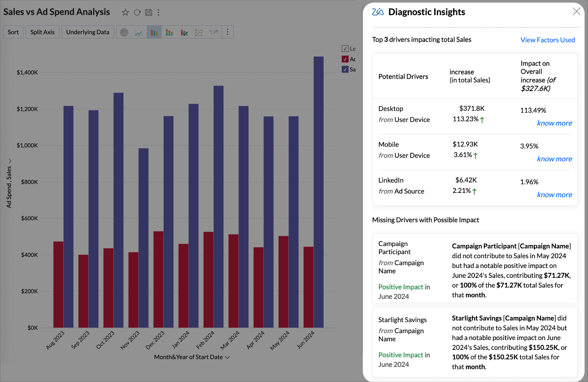Select the line chart type icon
The height and width of the screenshot is (382, 588).
tap(139, 32)
